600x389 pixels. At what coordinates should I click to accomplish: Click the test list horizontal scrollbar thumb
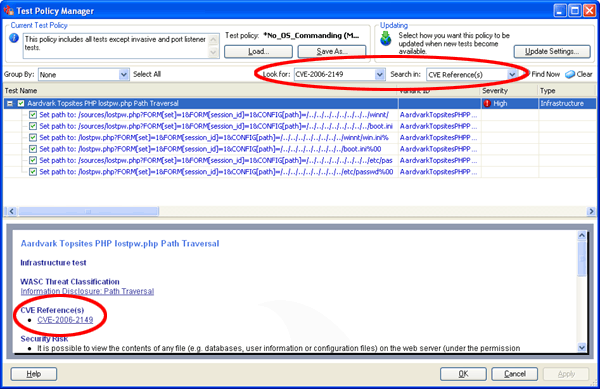pos(88,211)
